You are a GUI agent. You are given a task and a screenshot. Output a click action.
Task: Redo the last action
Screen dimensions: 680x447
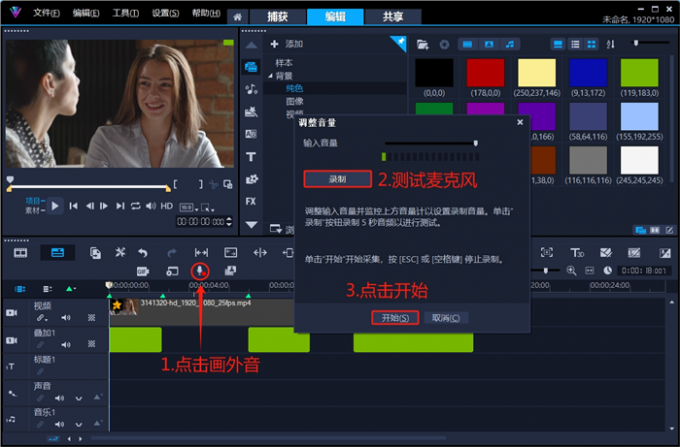tap(172, 253)
